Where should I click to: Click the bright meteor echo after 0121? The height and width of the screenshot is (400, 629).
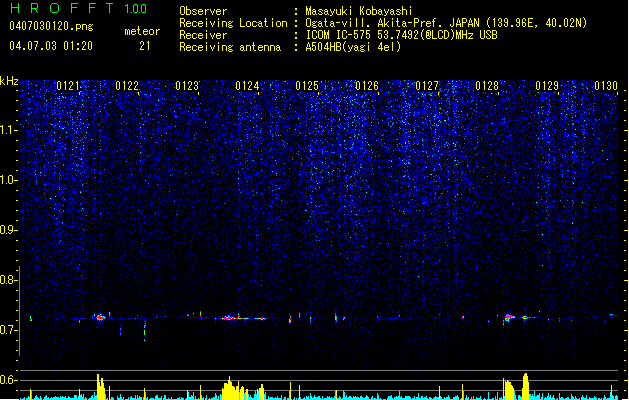(100, 317)
